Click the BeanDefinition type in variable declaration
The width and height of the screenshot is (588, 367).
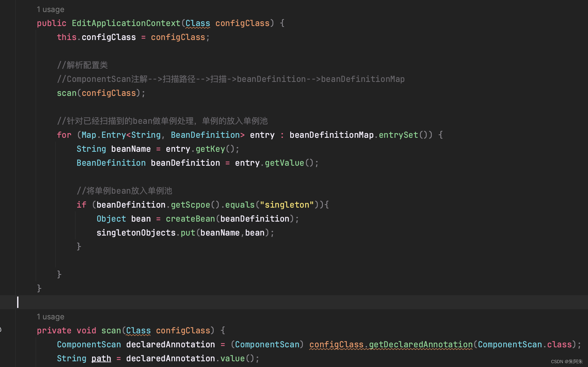111,163
